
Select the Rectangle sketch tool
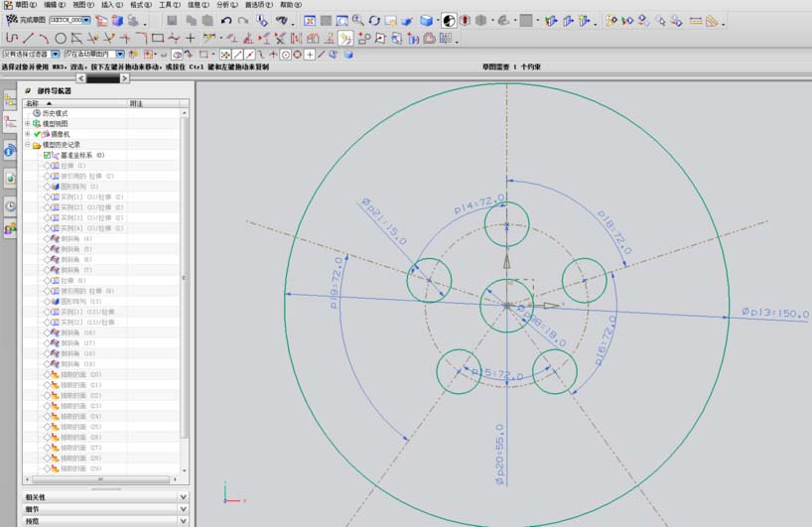(158, 38)
